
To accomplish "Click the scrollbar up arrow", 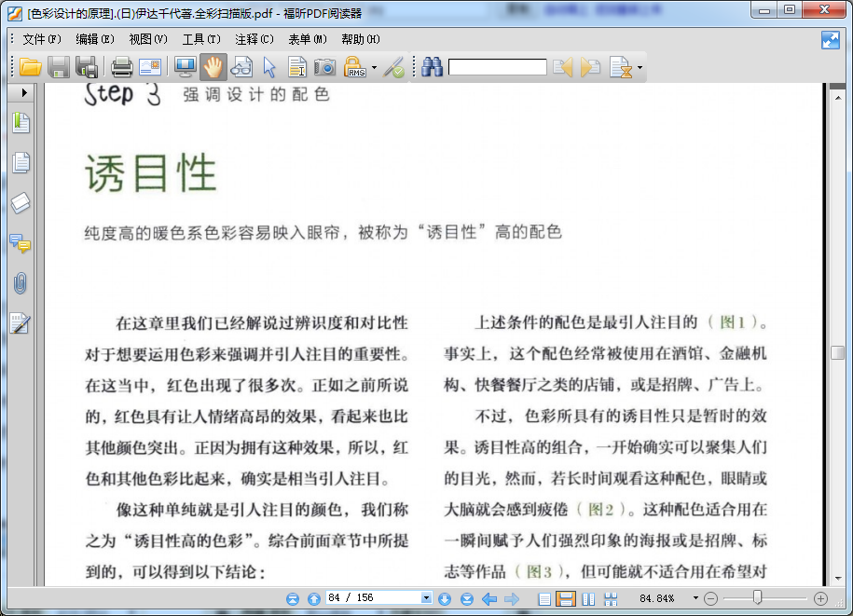I will [838, 98].
